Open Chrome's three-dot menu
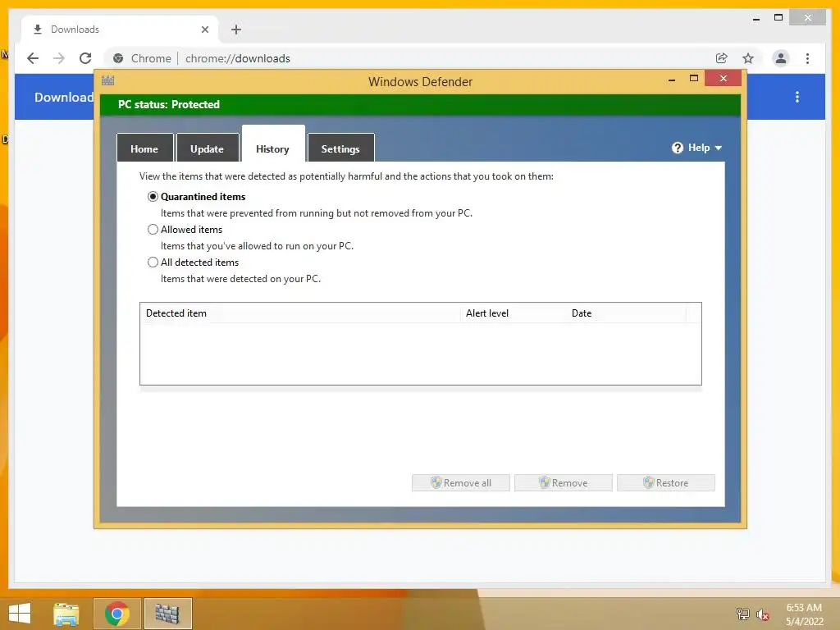 pyautogui.click(x=807, y=58)
